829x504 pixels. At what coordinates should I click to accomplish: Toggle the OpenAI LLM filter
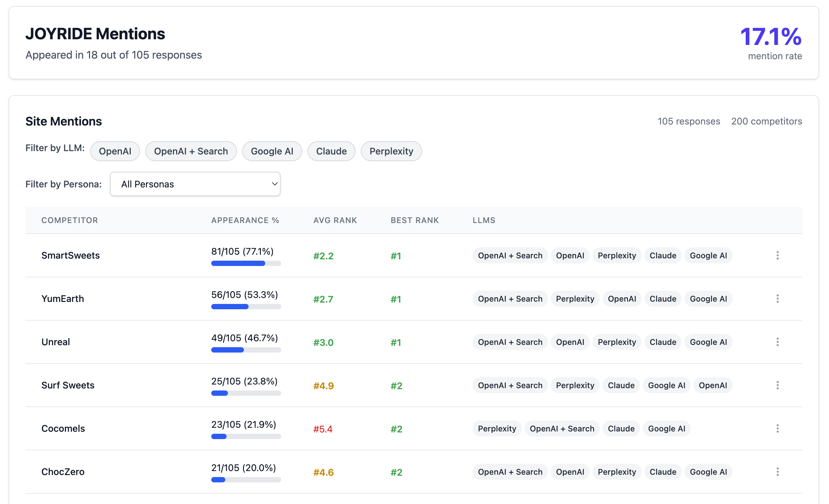(x=115, y=151)
